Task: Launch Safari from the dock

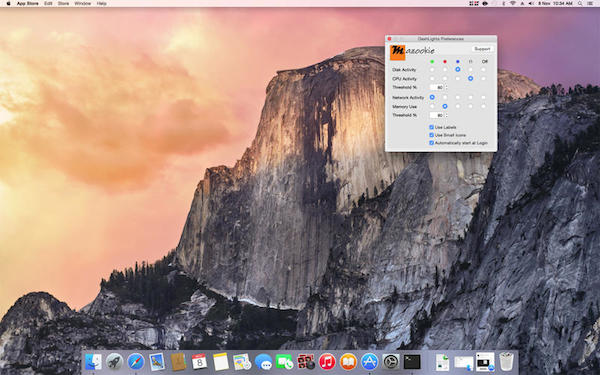Action: coord(136,362)
